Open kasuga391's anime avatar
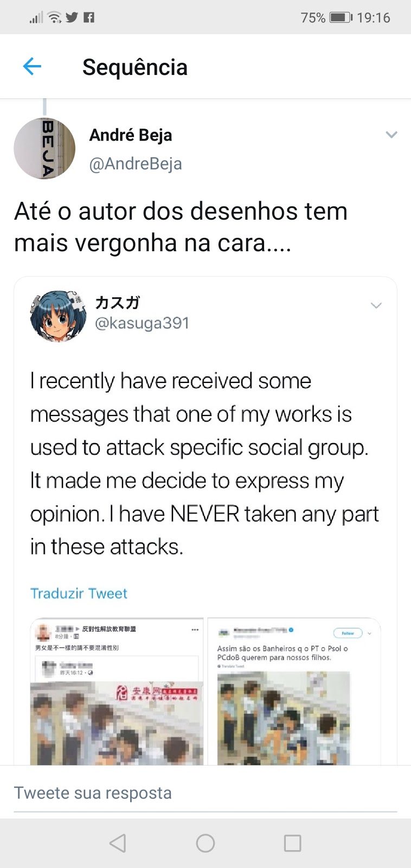 (x=58, y=316)
